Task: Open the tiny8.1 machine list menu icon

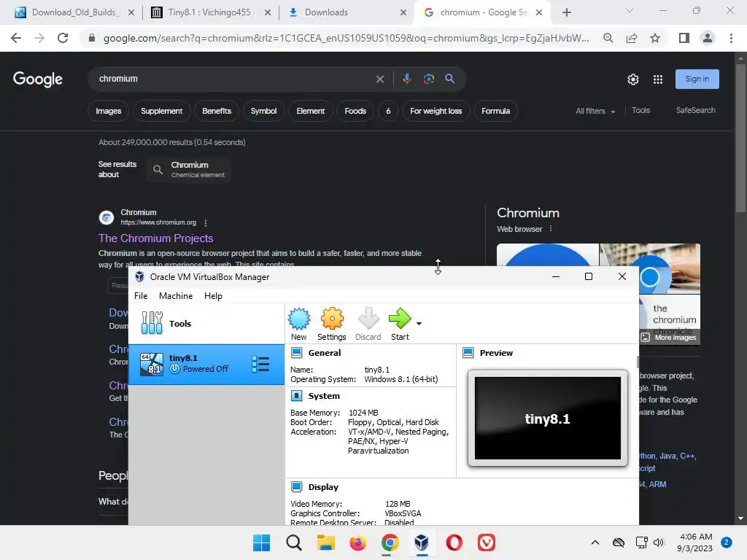Action: [x=260, y=365]
